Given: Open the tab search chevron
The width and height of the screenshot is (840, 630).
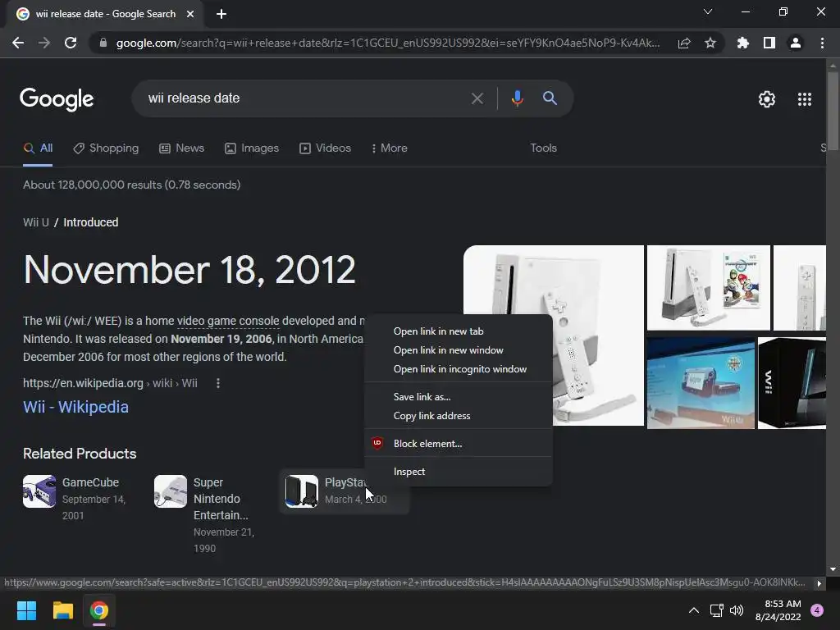Looking at the screenshot, I should (708, 11).
